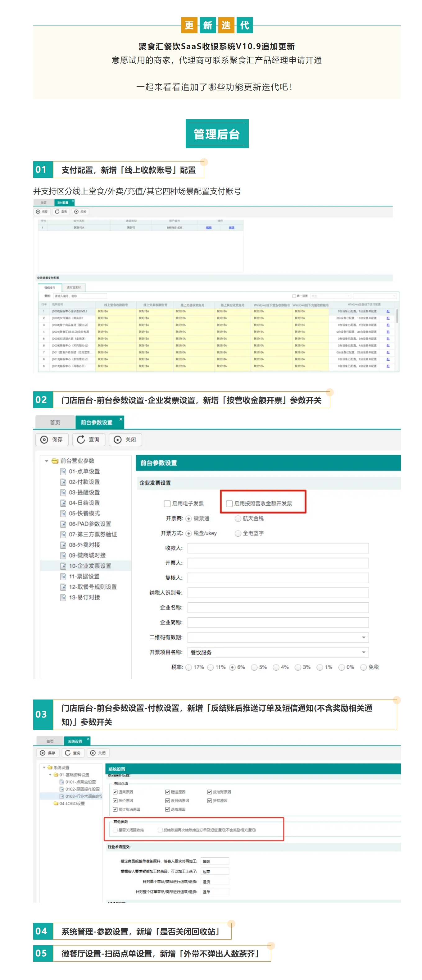Viewport: 422px width, 980px height.
Task: Select the 13-易订对接 page icon
Action: pos(63,597)
